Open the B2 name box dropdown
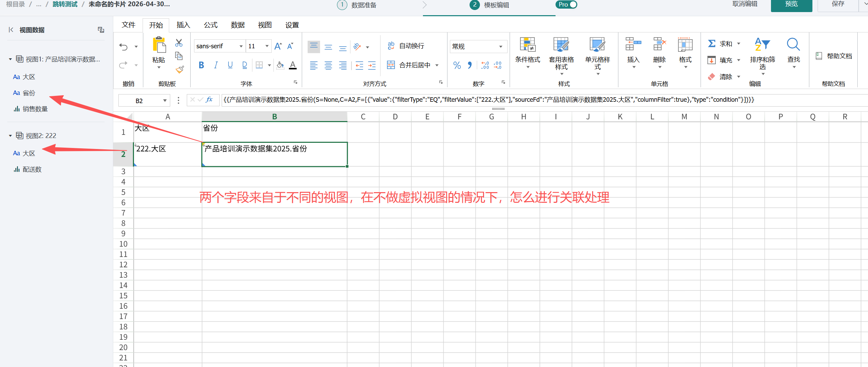Screen dimensions: 868x367 (x=165, y=101)
